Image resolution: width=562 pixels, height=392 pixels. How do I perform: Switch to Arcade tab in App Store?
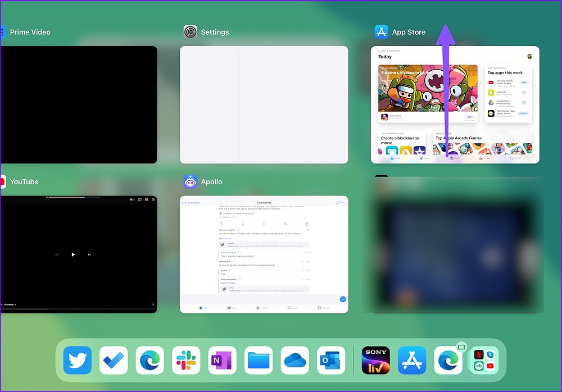pyautogui.click(x=484, y=158)
